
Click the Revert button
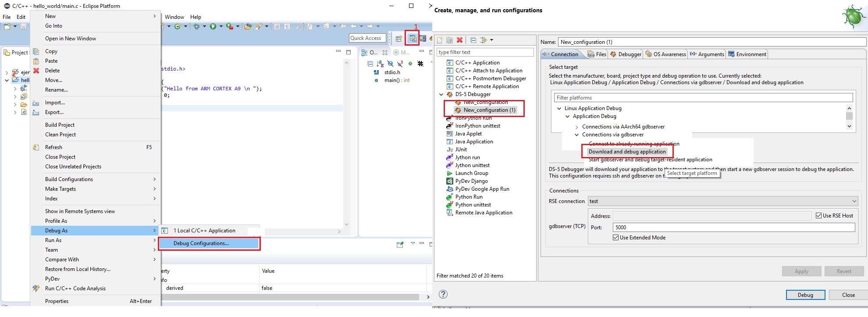(x=844, y=271)
